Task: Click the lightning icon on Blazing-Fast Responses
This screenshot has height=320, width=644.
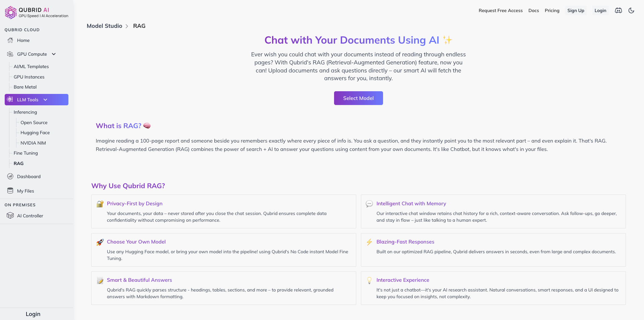Action: (369, 242)
